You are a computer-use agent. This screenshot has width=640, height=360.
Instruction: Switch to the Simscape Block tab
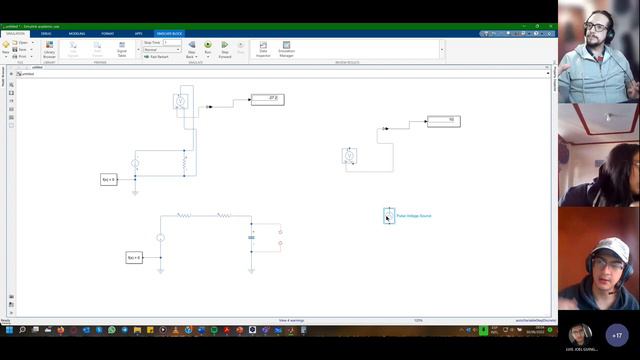click(169, 33)
